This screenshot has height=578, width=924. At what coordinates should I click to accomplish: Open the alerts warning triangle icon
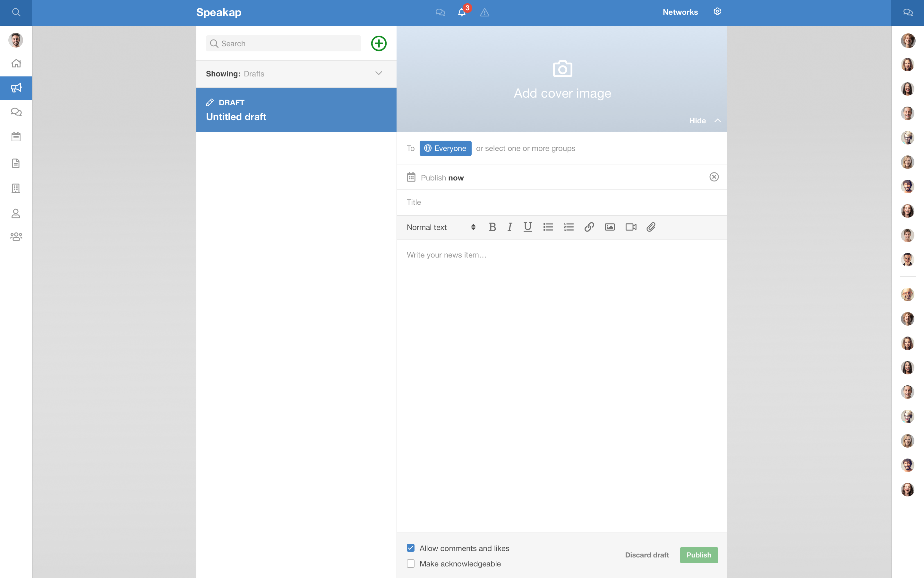pos(484,13)
